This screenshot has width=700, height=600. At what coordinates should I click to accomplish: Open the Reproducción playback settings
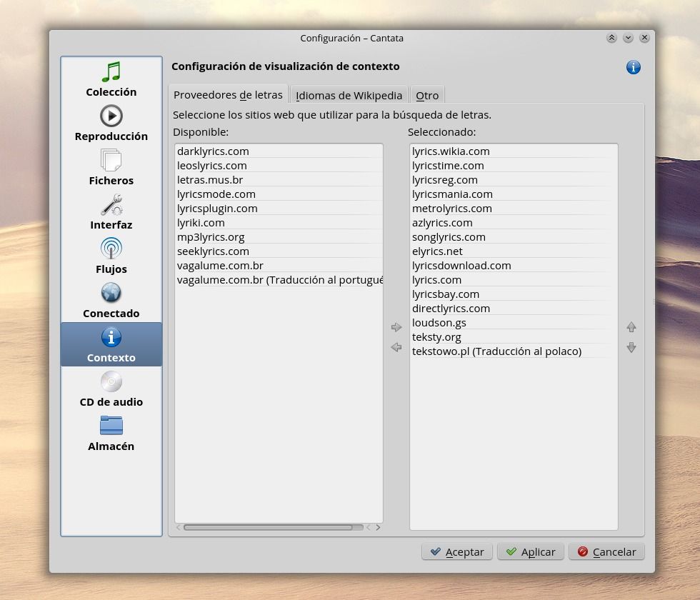[111, 124]
